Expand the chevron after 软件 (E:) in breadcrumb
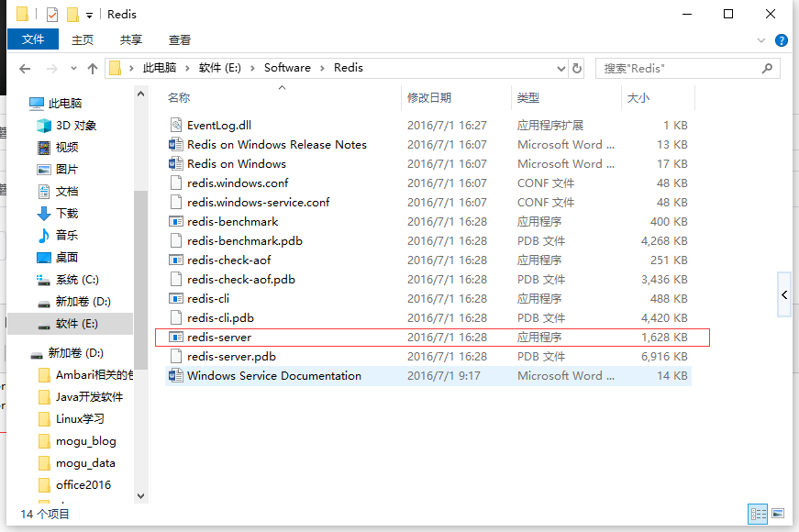This screenshot has height=532, width=799. click(x=253, y=68)
